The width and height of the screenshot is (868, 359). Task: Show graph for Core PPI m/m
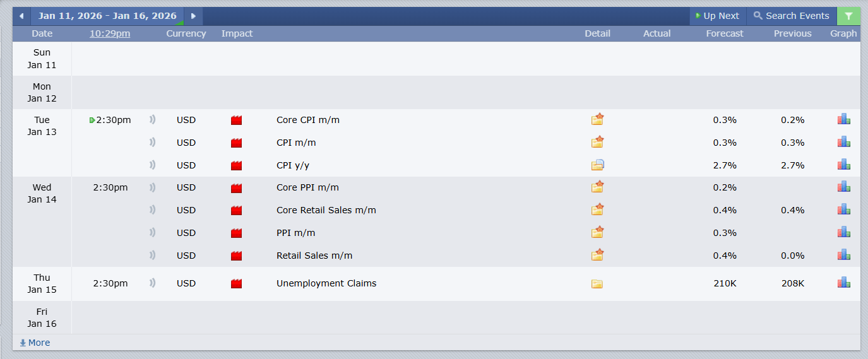coord(844,187)
